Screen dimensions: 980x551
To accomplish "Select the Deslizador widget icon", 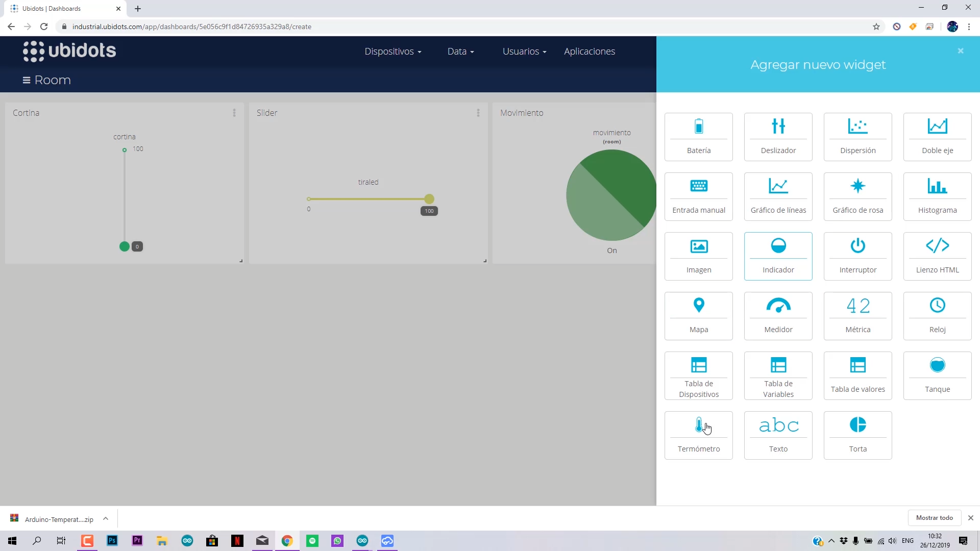I will [778, 126].
